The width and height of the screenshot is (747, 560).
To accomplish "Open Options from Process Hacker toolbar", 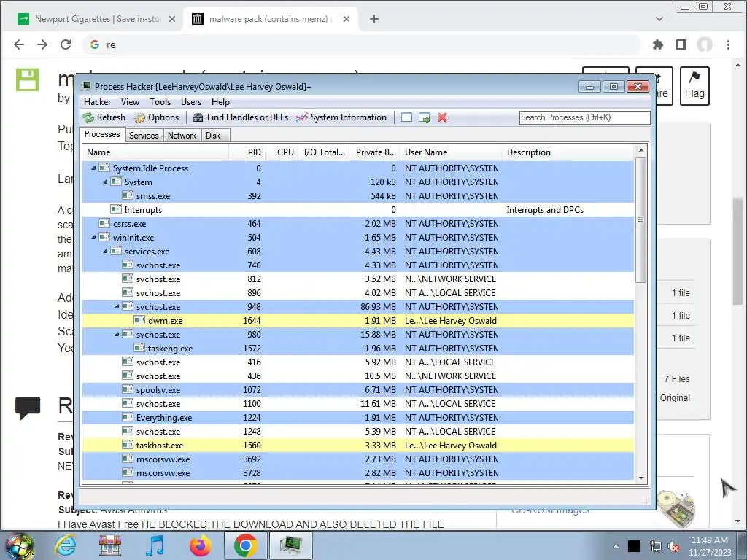I will (x=157, y=117).
